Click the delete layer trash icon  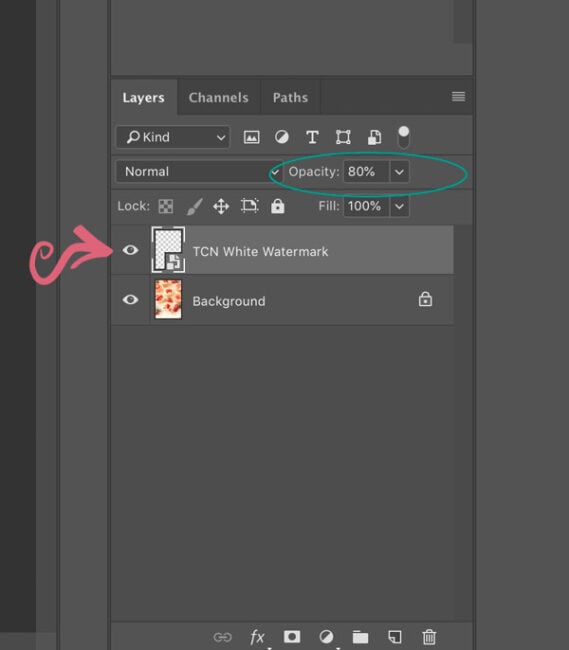(x=429, y=637)
